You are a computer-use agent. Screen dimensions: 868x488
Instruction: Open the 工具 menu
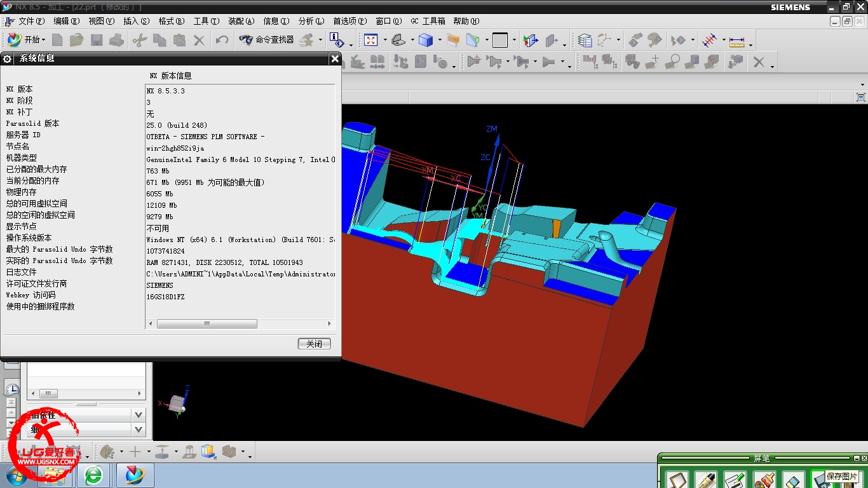point(207,21)
